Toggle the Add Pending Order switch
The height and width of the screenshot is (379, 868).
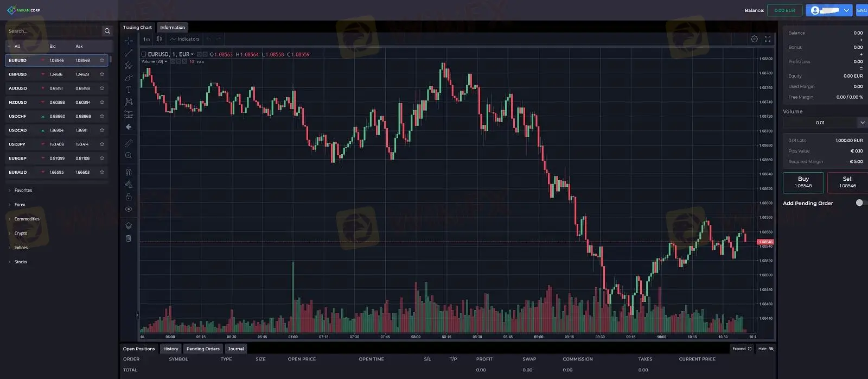[x=859, y=203]
